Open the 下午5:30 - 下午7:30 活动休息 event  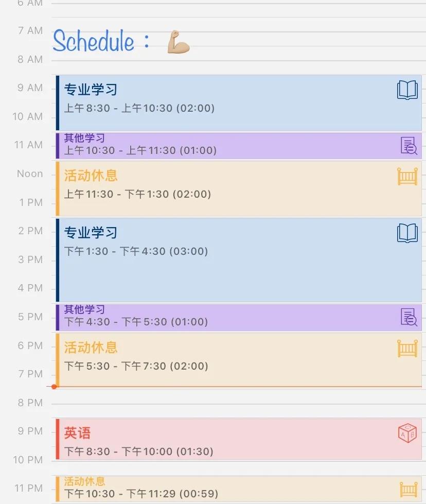239,360
